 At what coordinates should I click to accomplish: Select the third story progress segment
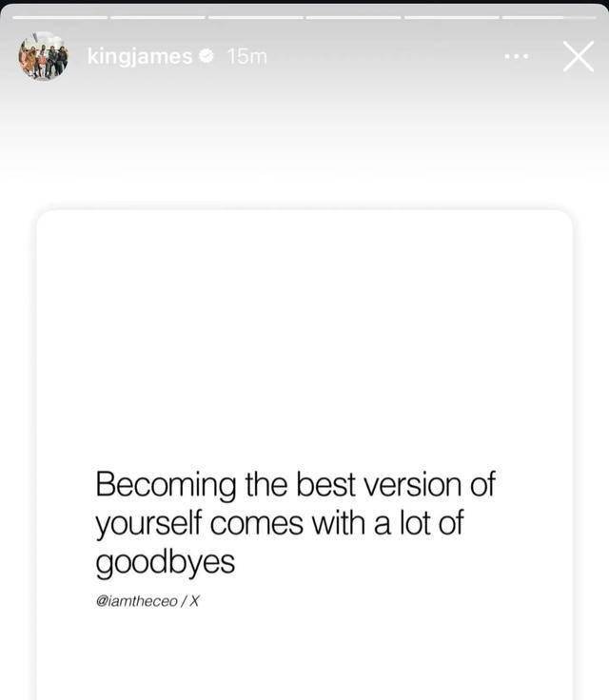(x=256, y=17)
